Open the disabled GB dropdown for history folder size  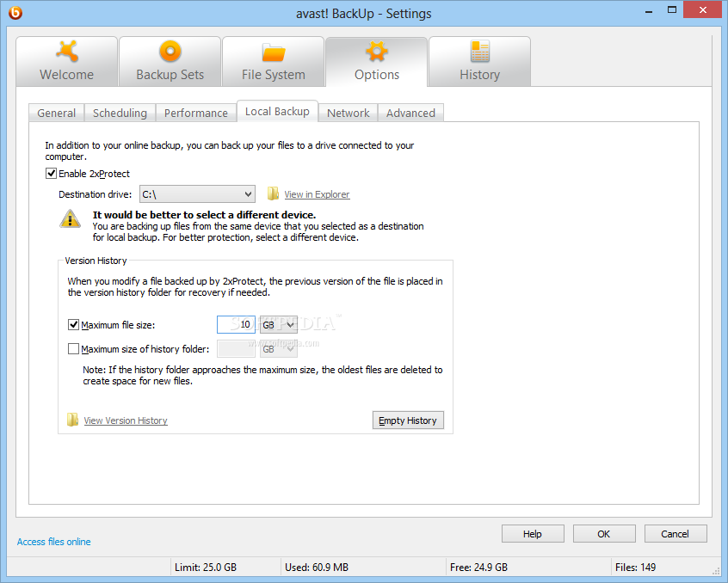(x=279, y=349)
